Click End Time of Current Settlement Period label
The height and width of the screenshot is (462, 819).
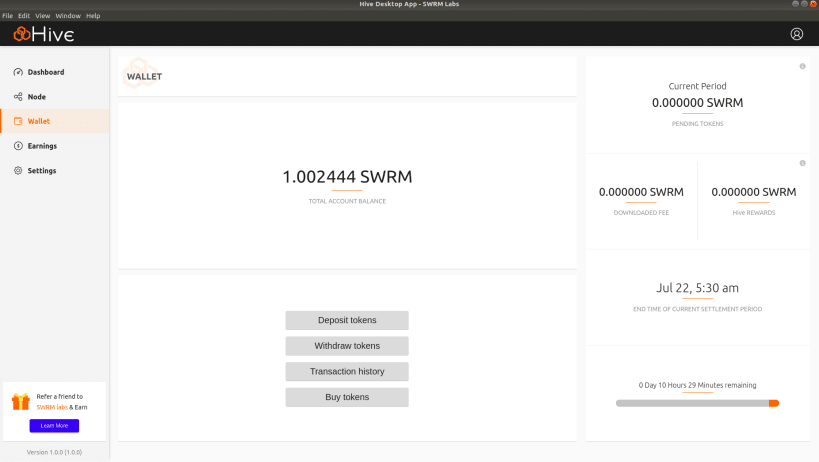(x=697, y=309)
